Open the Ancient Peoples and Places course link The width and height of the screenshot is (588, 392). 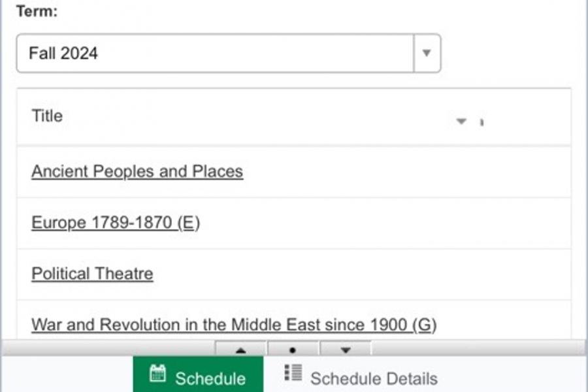coord(137,171)
